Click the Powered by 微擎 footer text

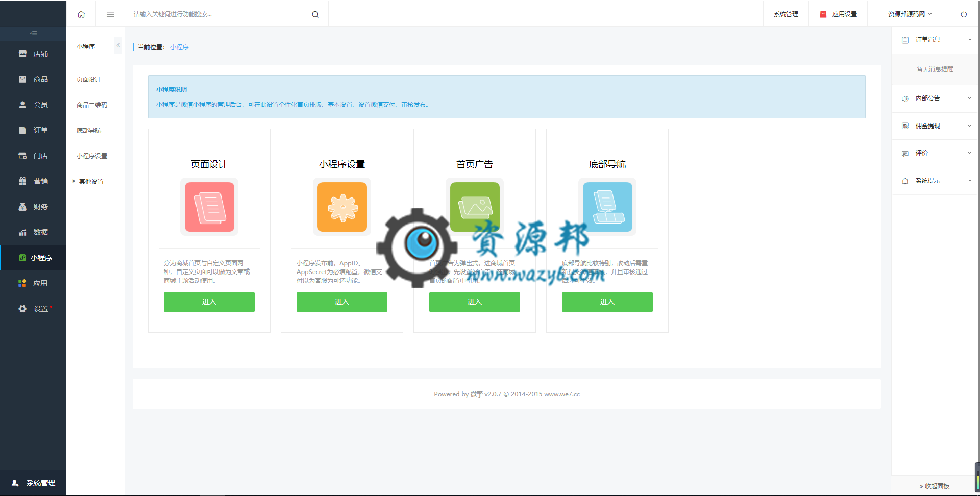507,394
